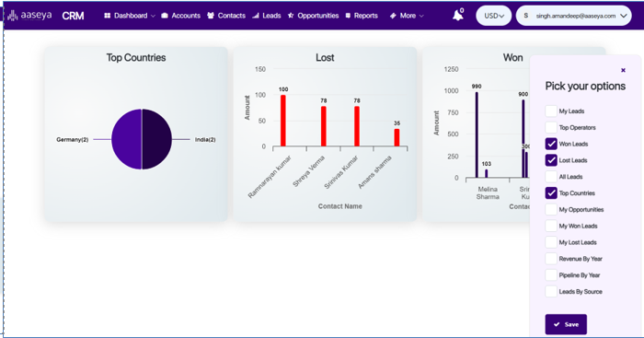Click the Accounts briefcase icon
The image size is (644, 338).
coord(165,16)
